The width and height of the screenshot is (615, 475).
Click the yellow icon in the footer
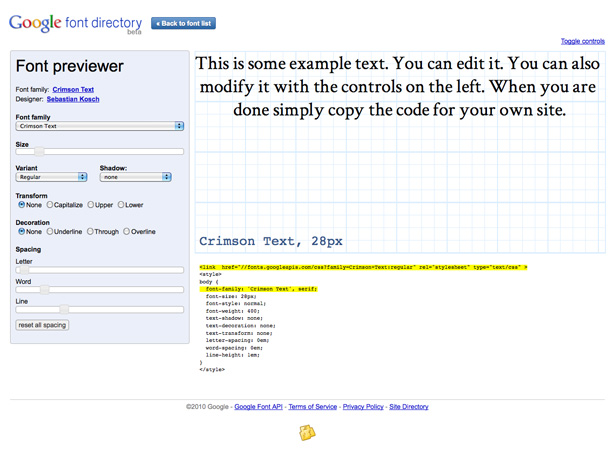click(x=307, y=433)
